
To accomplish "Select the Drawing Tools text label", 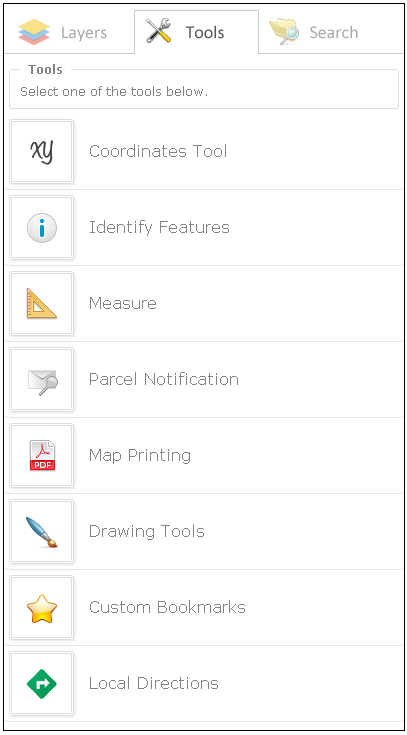I will point(147,532).
